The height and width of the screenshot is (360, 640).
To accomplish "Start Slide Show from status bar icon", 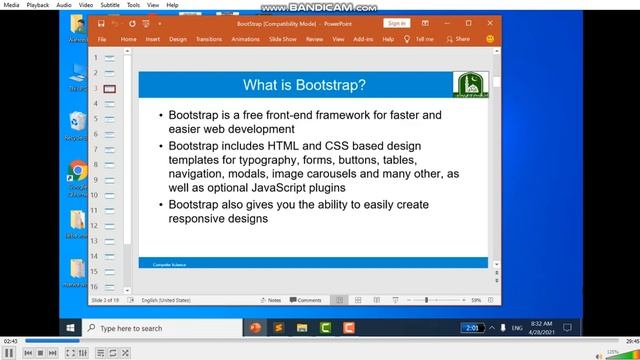I will click(395, 300).
